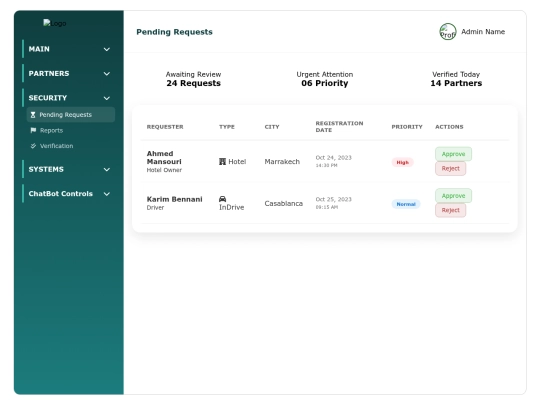Approve Ahmed Mansouri's request
540x405 pixels.
click(x=453, y=154)
